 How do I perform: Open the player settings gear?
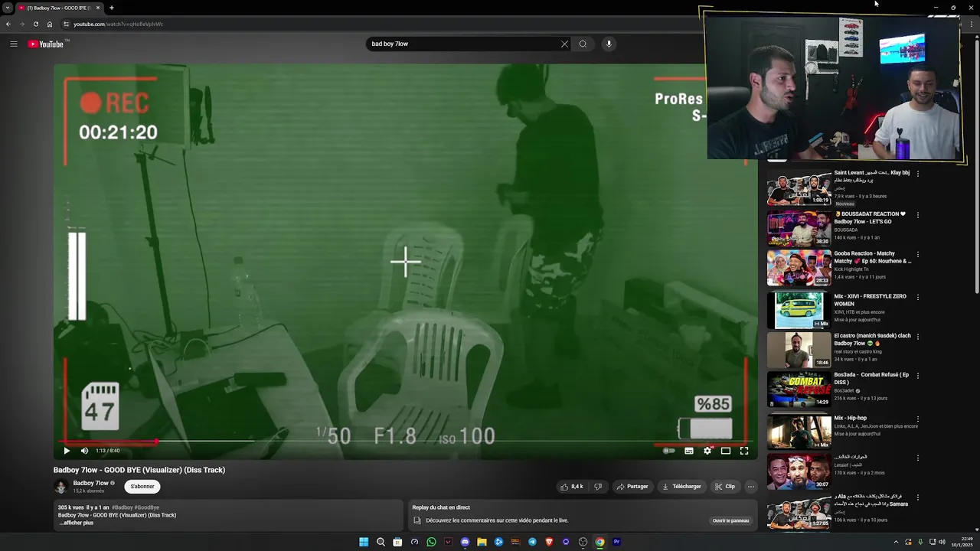pyautogui.click(x=707, y=451)
